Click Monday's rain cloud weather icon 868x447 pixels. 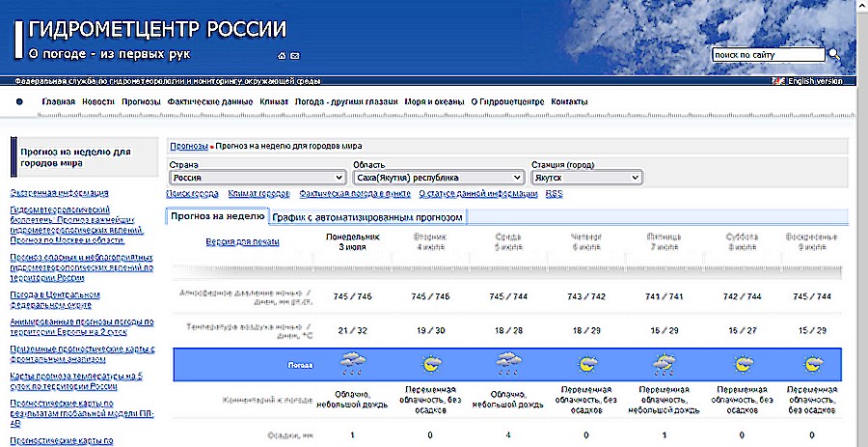tap(353, 364)
